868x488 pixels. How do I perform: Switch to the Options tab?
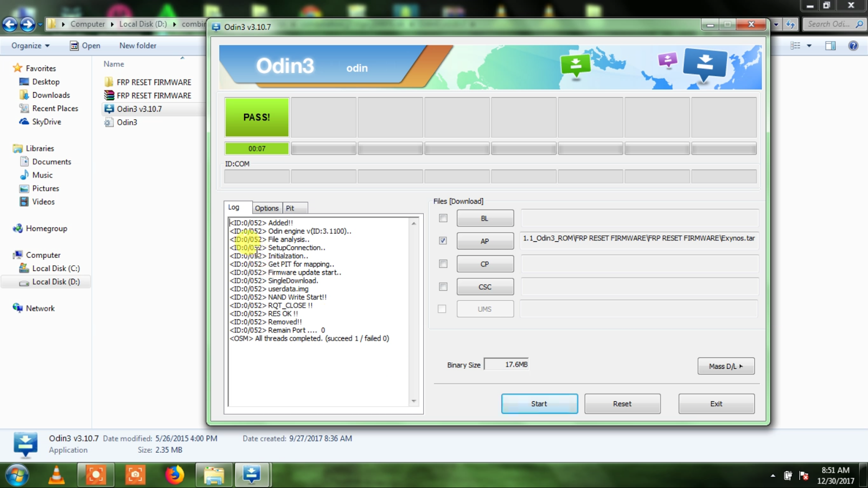pyautogui.click(x=266, y=208)
